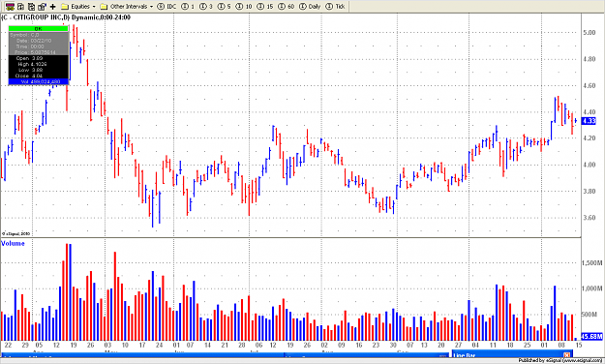Switch to the 3 minute interval
The height and width of the screenshot is (364, 605).
point(206,6)
